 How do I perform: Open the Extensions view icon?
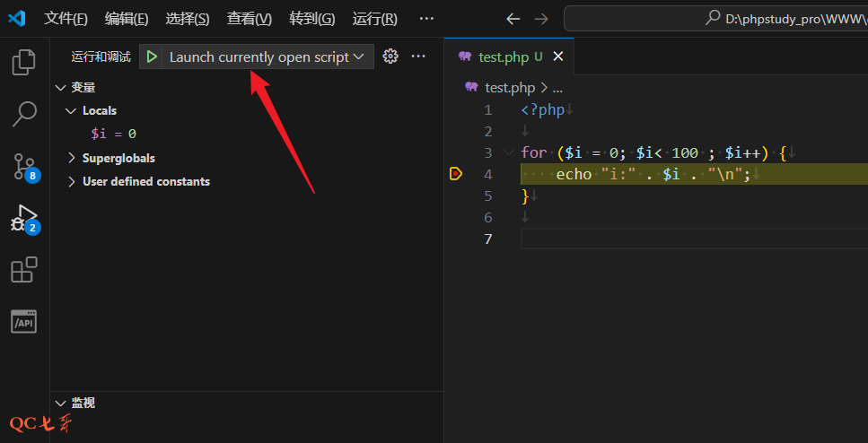click(x=24, y=270)
